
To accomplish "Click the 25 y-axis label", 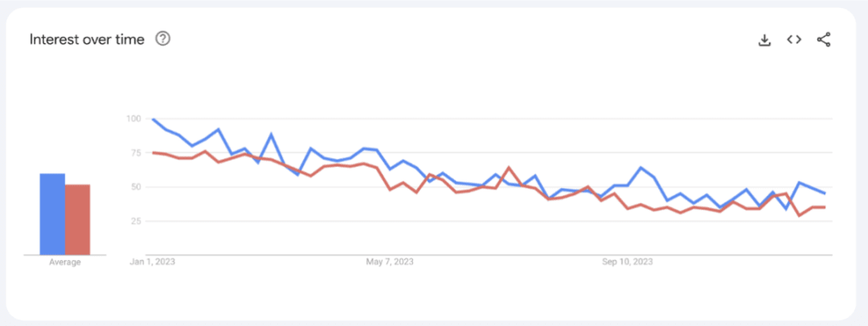I will (x=135, y=221).
